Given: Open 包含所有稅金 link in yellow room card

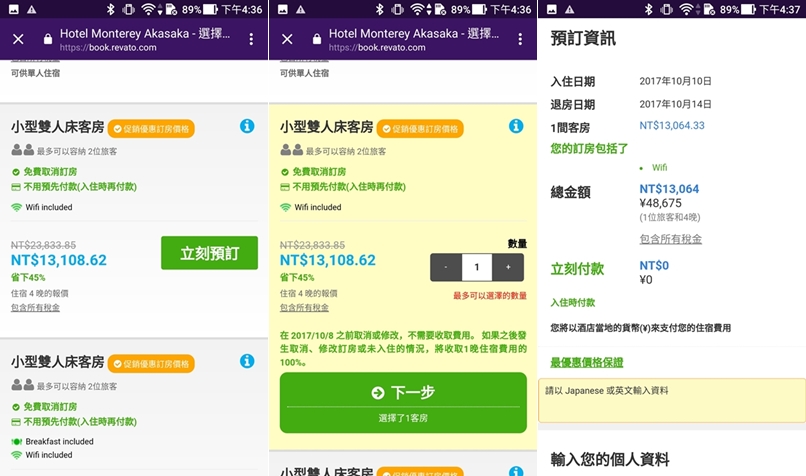Looking at the screenshot, I should (x=304, y=307).
